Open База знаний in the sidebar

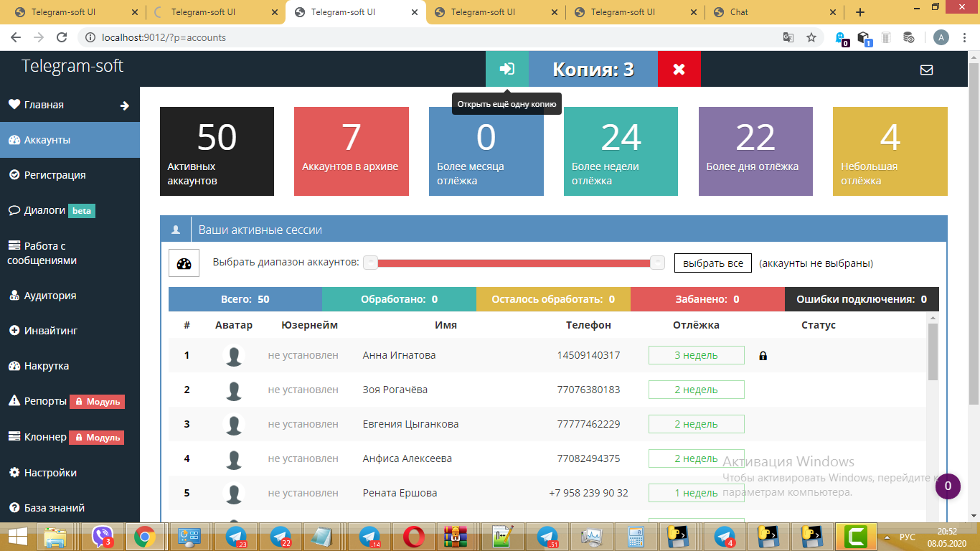[70, 508]
